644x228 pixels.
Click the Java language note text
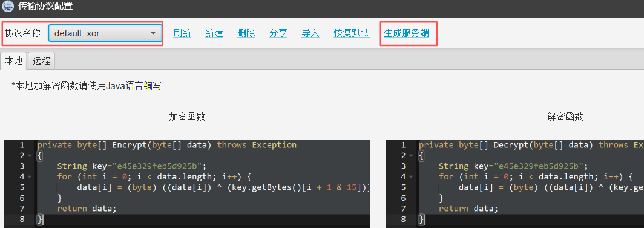[x=87, y=85]
